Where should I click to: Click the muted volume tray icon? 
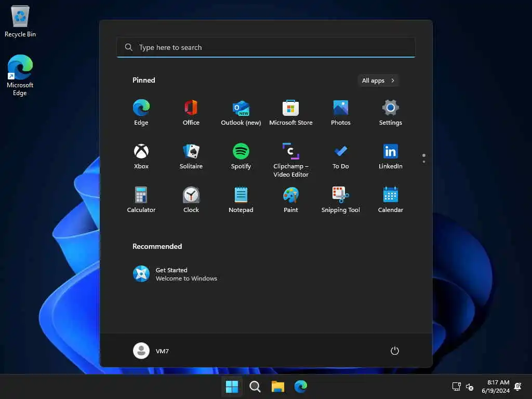click(x=470, y=387)
